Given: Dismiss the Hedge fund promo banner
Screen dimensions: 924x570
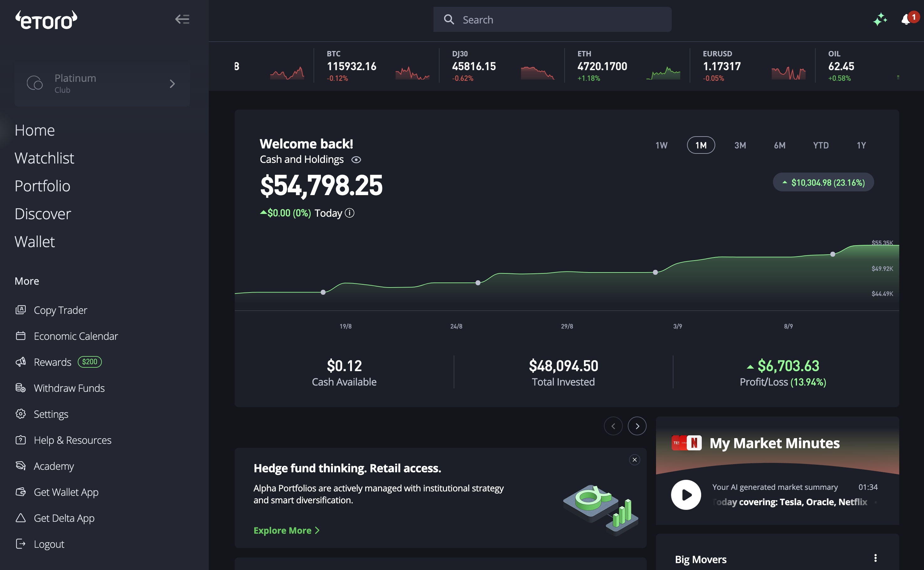Looking at the screenshot, I should coord(635,459).
